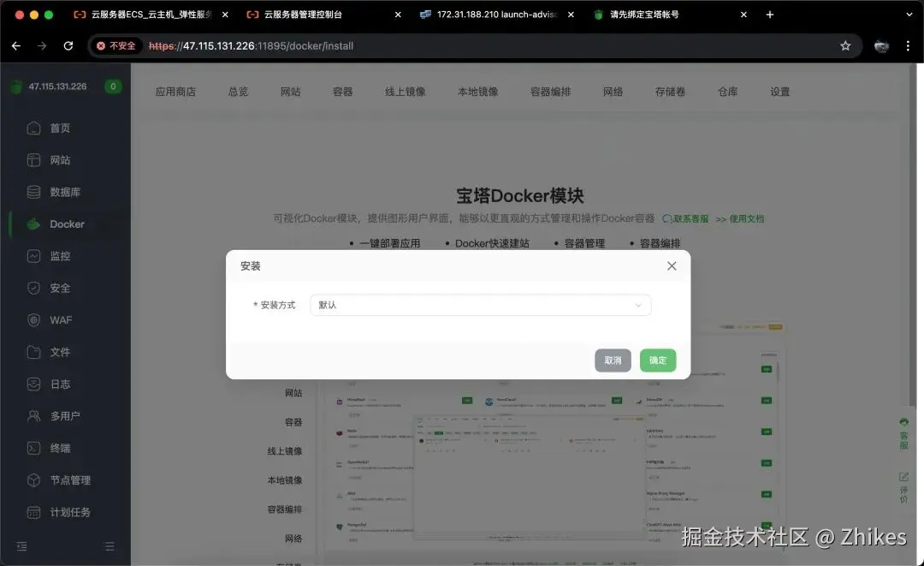The image size is (924, 566).
Task: Click the 取消 button in install dialog
Action: (x=613, y=360)
